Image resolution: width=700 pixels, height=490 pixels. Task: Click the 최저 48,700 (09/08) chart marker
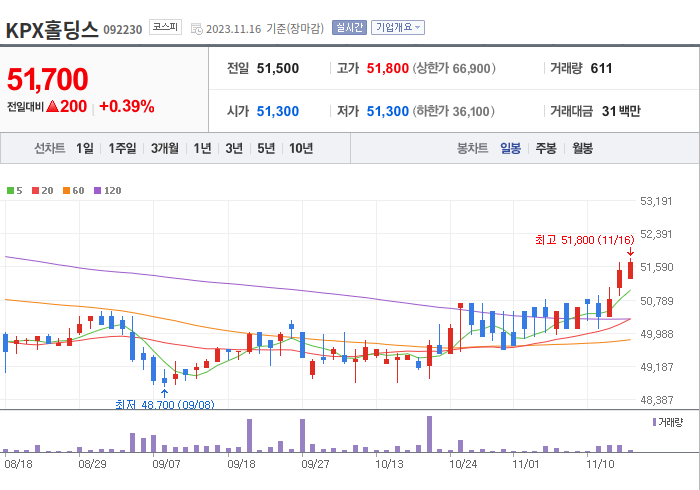tap(165, 404)
